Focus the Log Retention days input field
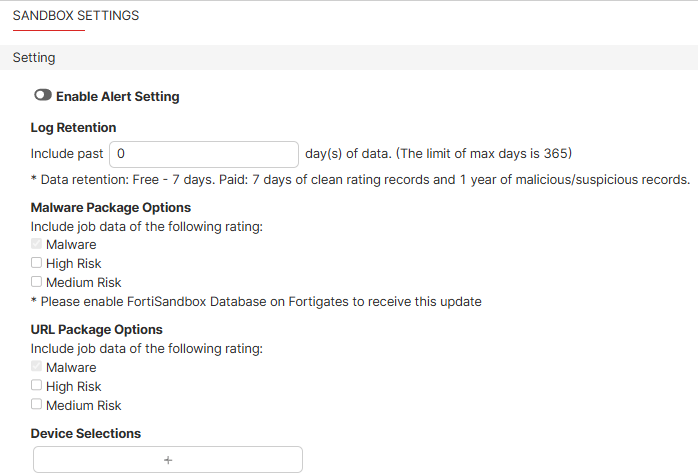Image resolution: width=698 pixels, height=475 pixels. point(204,154)
